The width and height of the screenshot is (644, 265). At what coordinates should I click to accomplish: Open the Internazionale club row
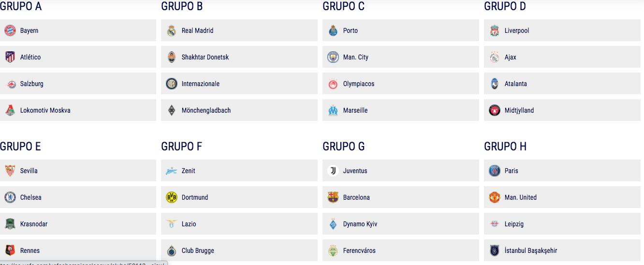click(x=200, y=84)
